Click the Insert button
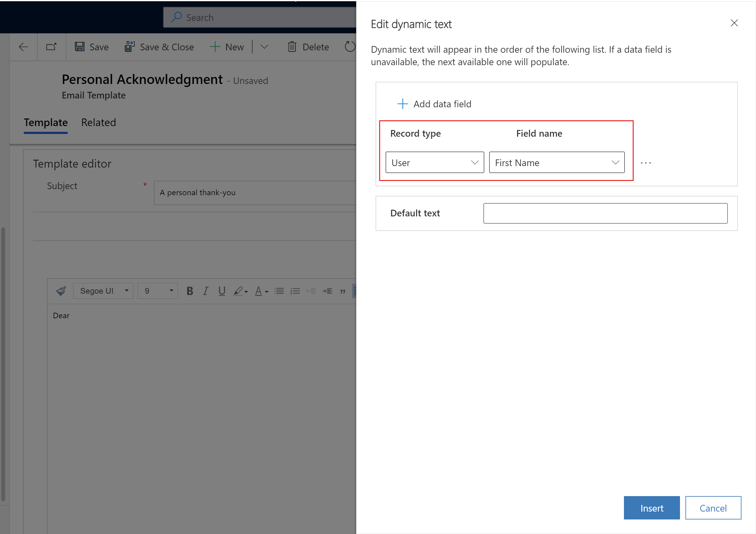756x534 pixels. tap(652, 507)
